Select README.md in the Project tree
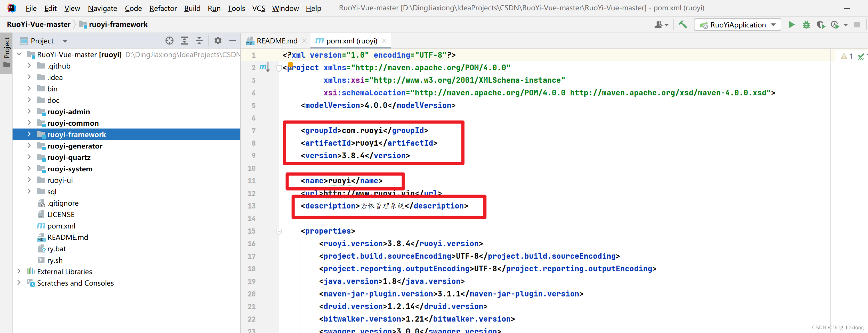 67,238
